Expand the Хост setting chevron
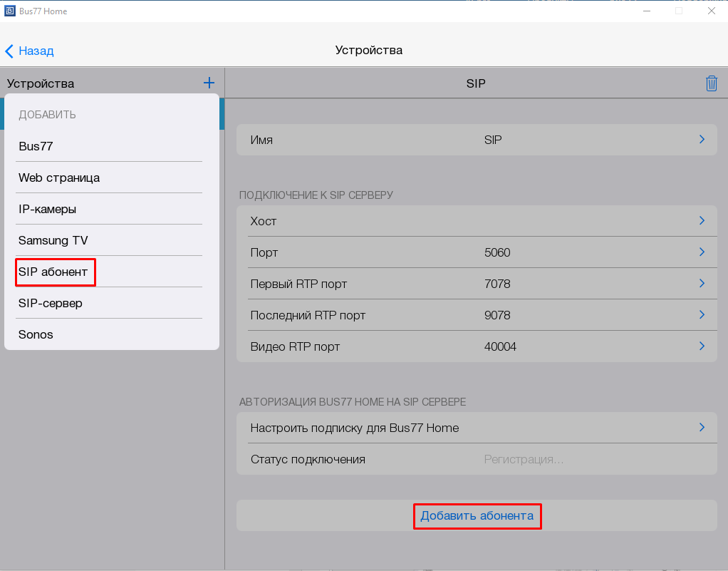Screen dimensions: 728x571 click(702, 221)
